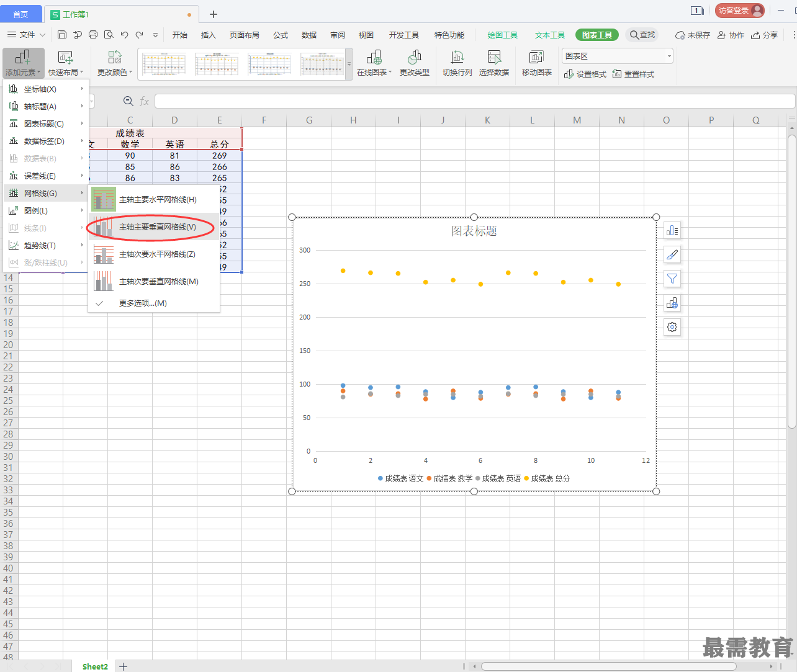The height and width of the screenshot is (672, 797).
Task: Open the File (文件) menu
Action: coord(27,35)
